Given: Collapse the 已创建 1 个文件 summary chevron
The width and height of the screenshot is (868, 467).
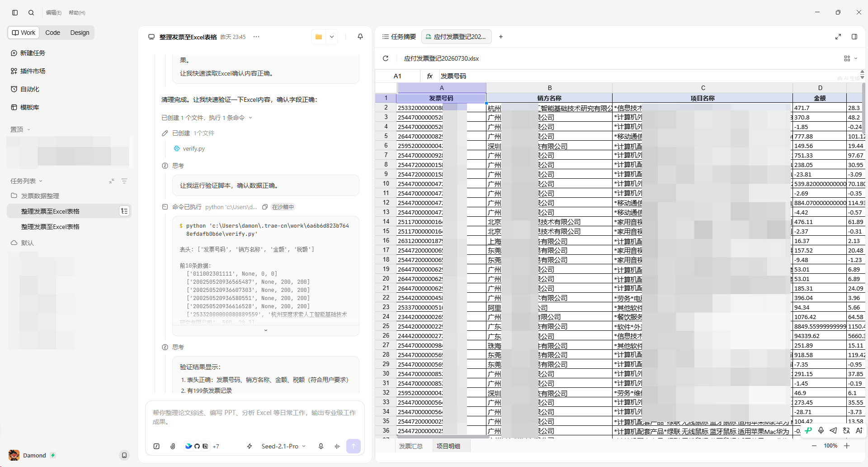Looking at the screenshot, I should [x=250, y=118].
